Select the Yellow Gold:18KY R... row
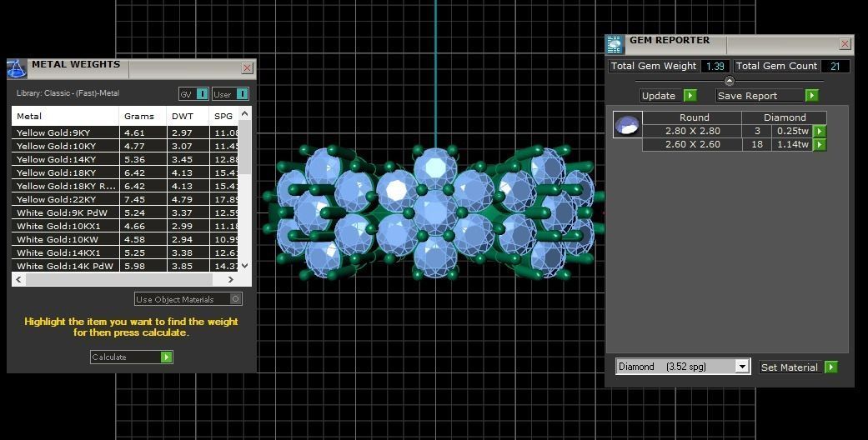 pos(125,186)
